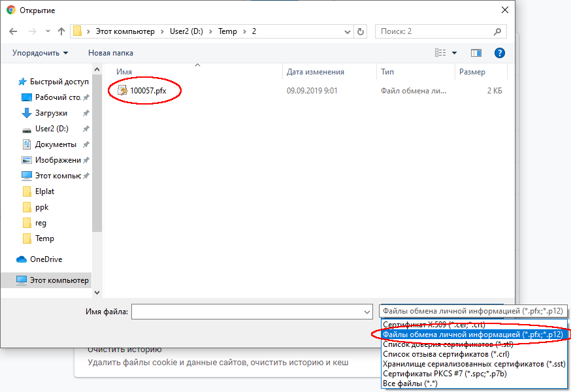Refresh the current folder listing

click(361, 31)
